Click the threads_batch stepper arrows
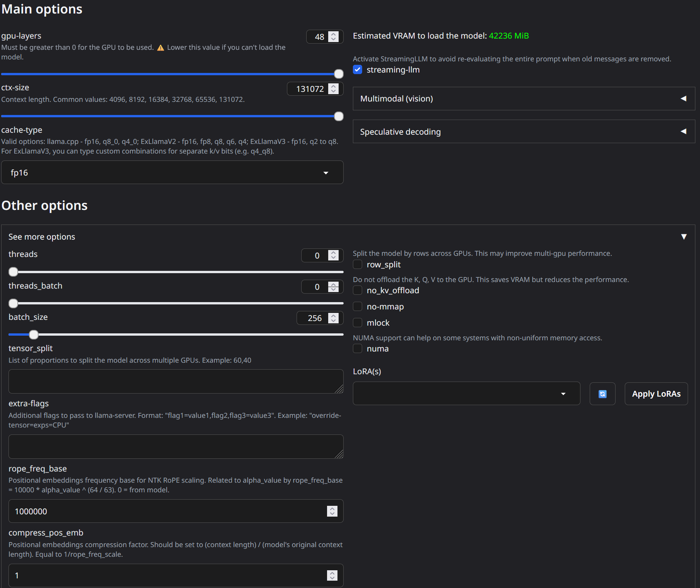 tap(334, 287)
